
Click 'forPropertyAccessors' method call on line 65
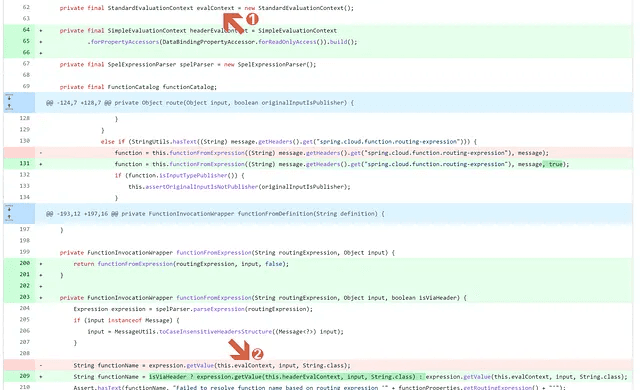point(124,42)
